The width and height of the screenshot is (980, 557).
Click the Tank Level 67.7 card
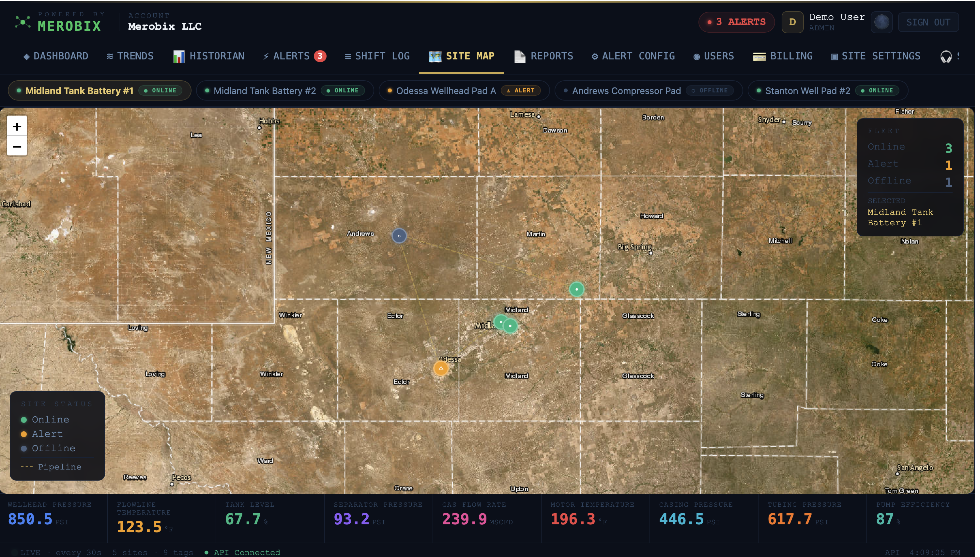270,518
